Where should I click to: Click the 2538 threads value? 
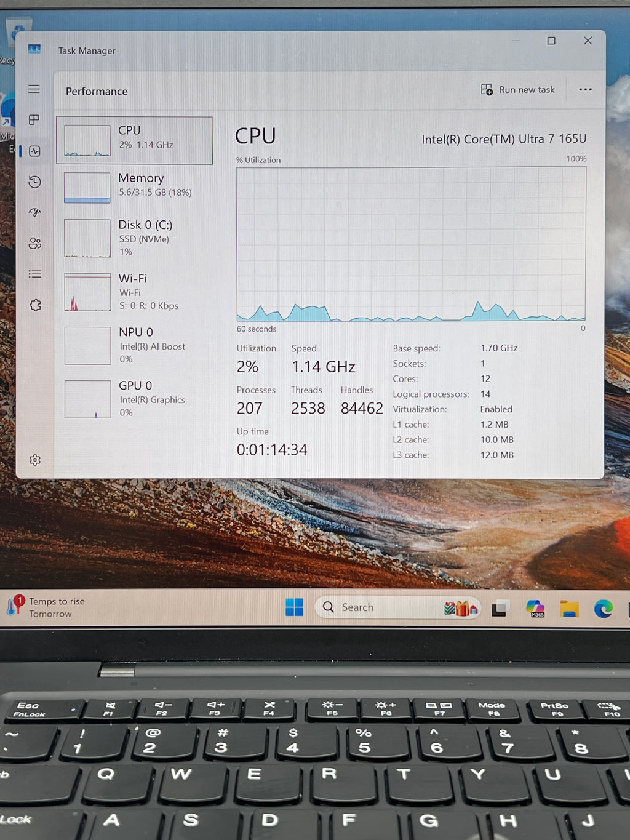point(308,408)
